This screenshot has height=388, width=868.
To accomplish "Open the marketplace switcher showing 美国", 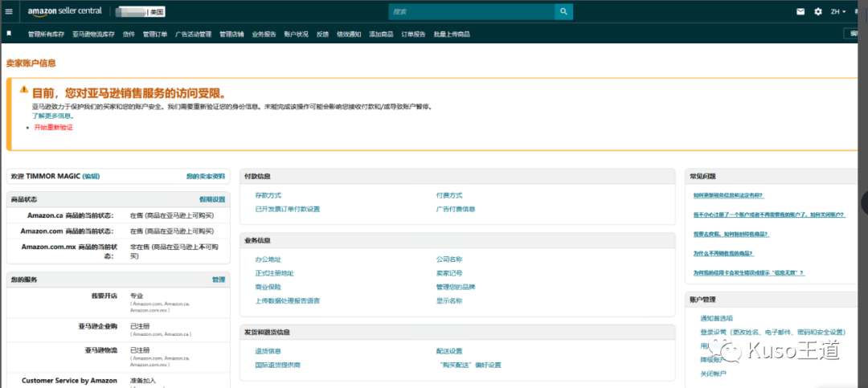I will (x=139, y=12).
